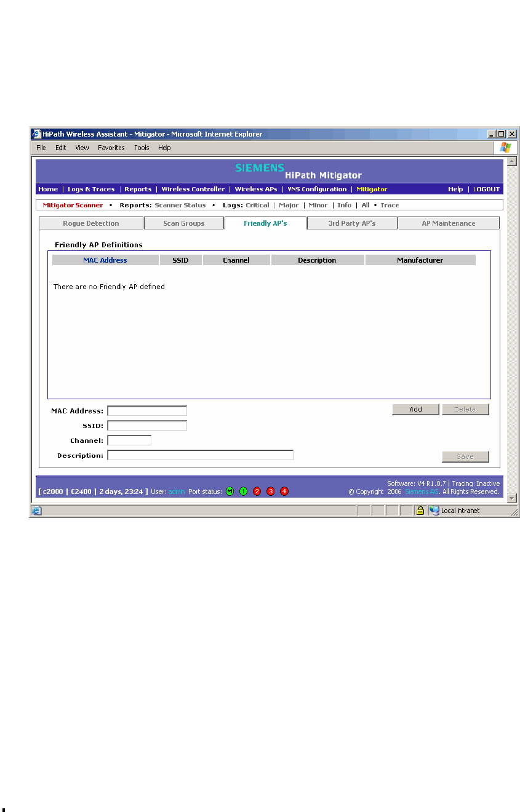This screenshot has width=520, height=812.
Task: Open the Siemens AG copyright link
Action: tap(422, 492)
